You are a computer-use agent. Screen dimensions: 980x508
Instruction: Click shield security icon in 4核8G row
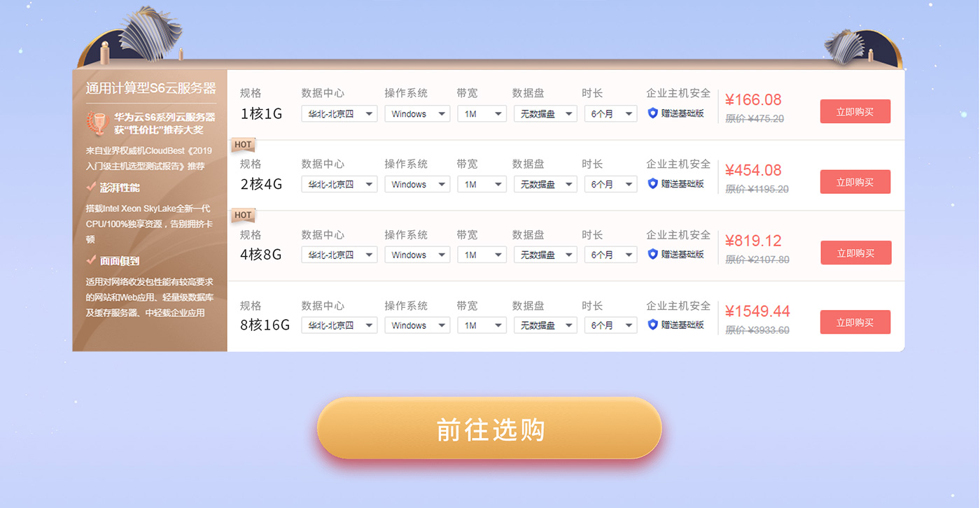653,254
